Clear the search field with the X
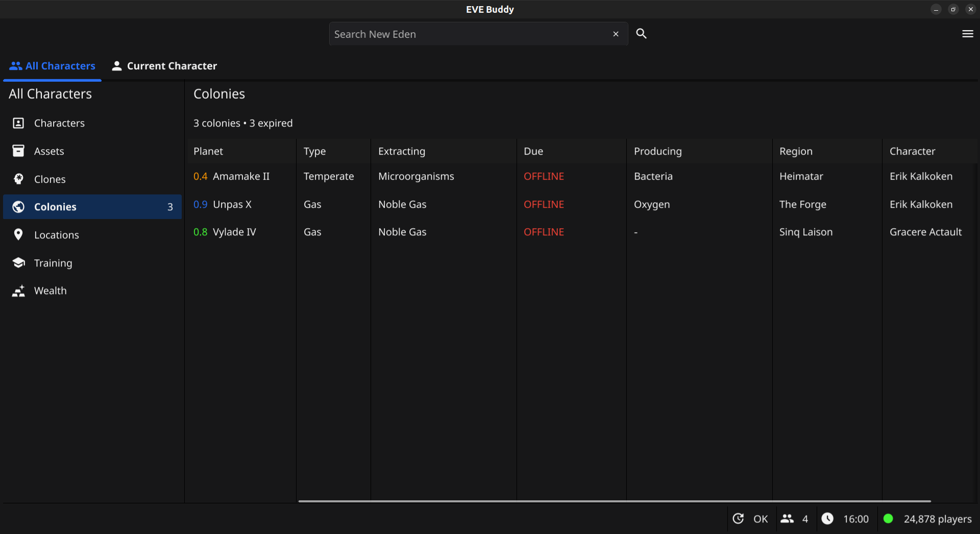Viewport: 980px width, 534px height. pyautogui.click(x=616, y=34)
